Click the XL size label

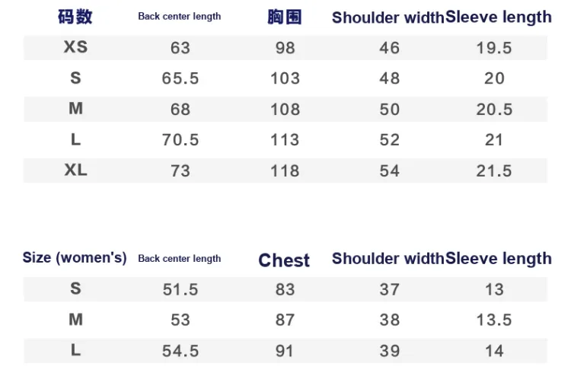(x=75, y=170)
